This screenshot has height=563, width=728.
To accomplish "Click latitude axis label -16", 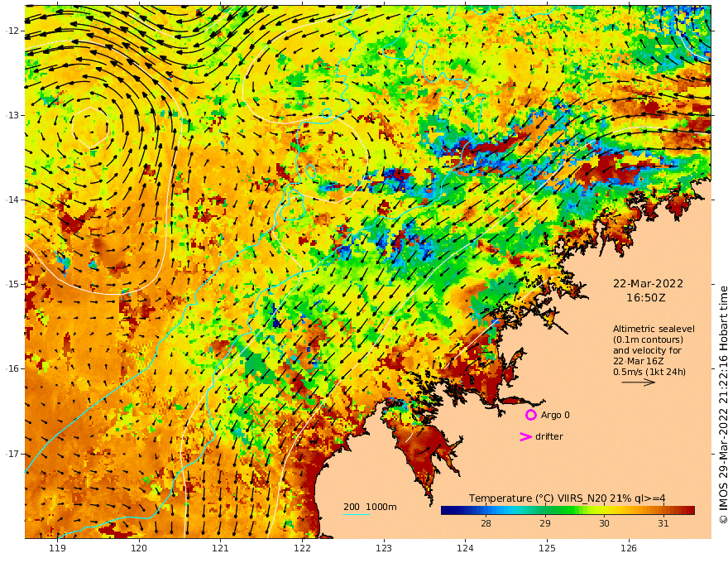I will pos(12,368).
